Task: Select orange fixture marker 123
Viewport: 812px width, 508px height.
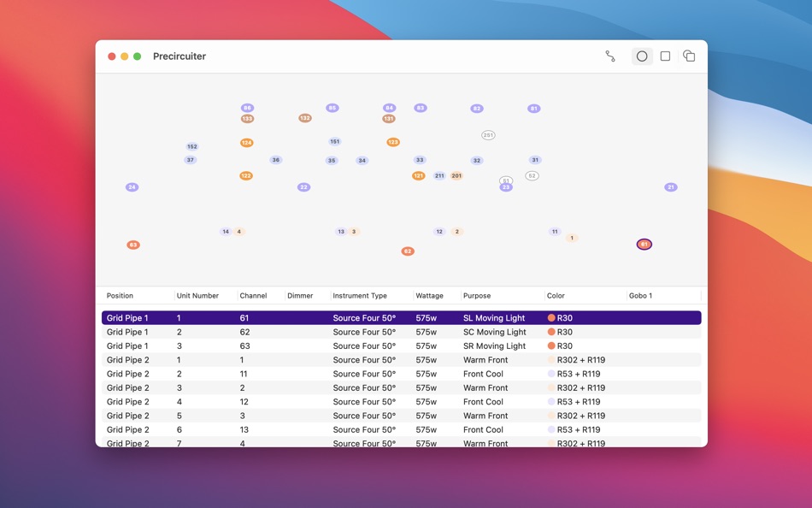Action: pyautogui.click(x=393, y=142)
